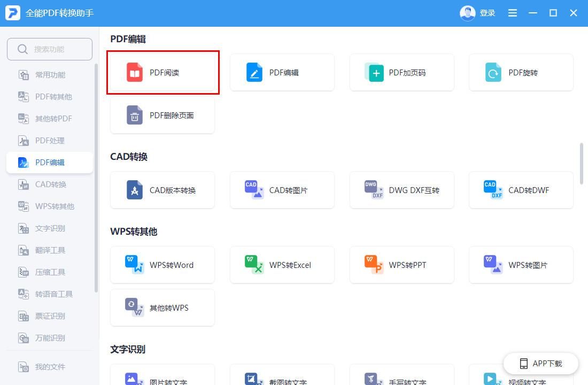The width and height of the screenshot is (588, 385).
Task: Click the main content vertical scrollbar
Action: coord(581,164)
